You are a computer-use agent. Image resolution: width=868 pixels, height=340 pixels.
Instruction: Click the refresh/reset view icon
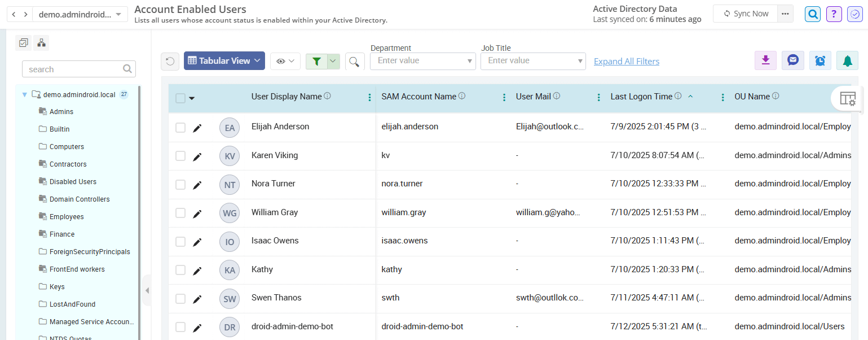coord(170,61)
